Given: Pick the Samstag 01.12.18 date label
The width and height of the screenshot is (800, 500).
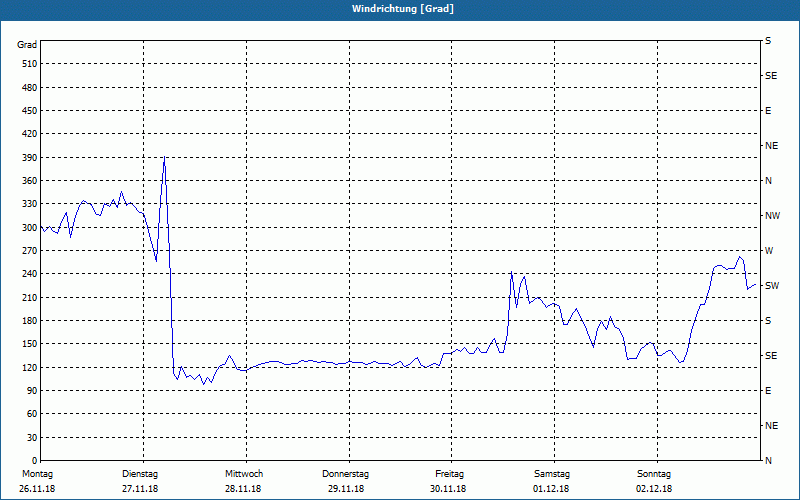Looking at the screenshot, I should pyautogui.click(x=552, y=481).
